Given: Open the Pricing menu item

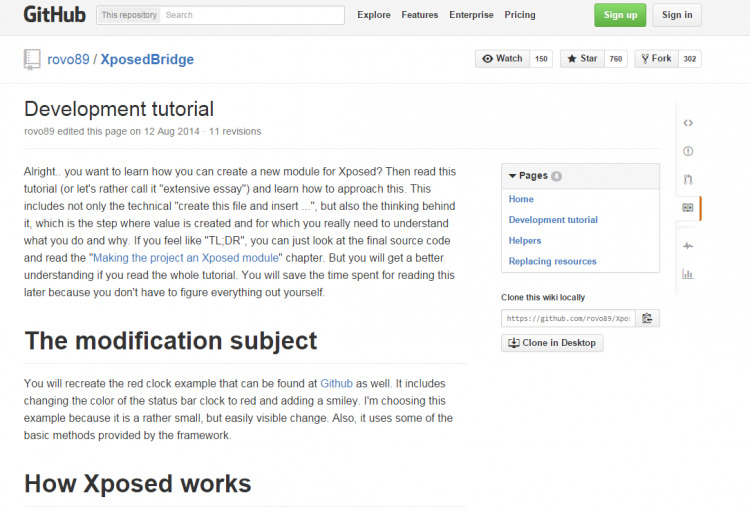Looking at the screenshot, I should [519, 15].
